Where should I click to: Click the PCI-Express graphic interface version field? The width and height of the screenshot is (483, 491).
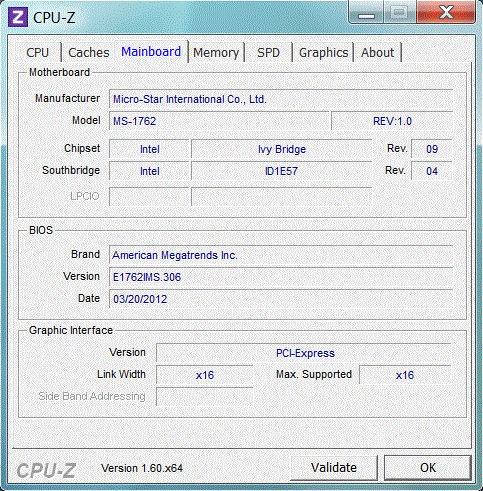(304, 353)
